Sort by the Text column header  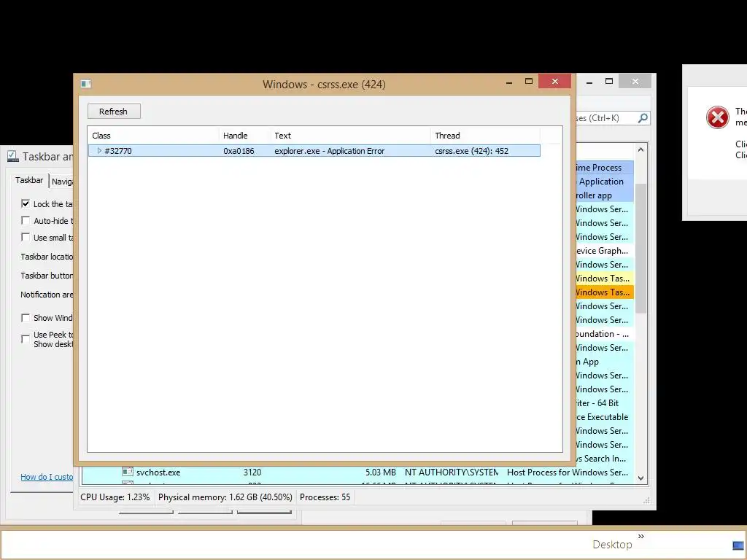tap(350, 136)
